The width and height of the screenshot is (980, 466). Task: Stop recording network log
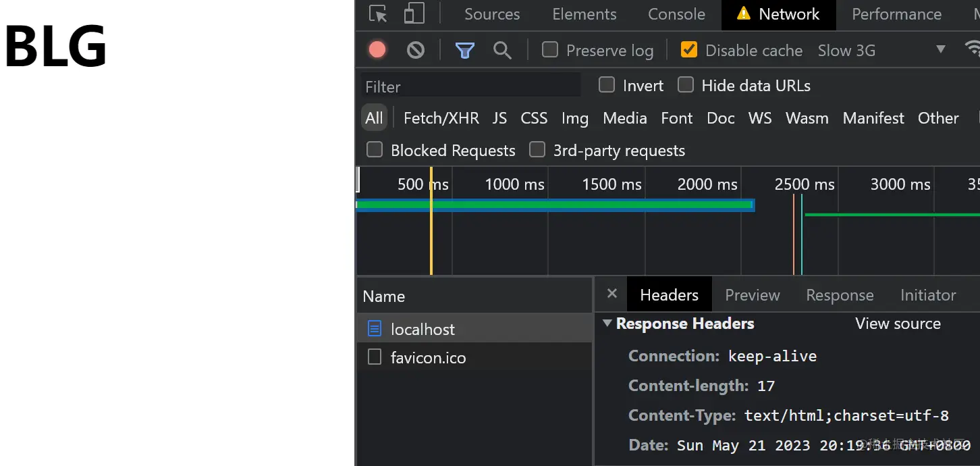(377, 50)
